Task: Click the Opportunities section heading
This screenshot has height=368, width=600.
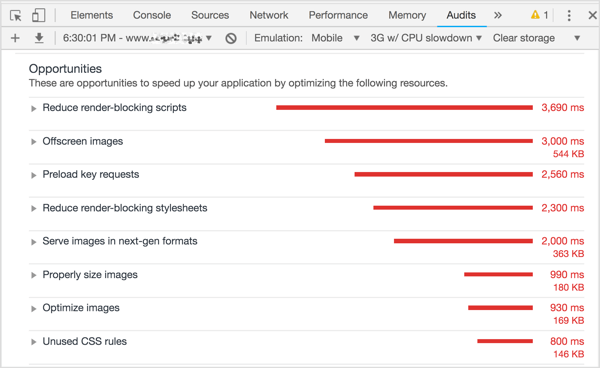Action: click(x=65, y=68)
